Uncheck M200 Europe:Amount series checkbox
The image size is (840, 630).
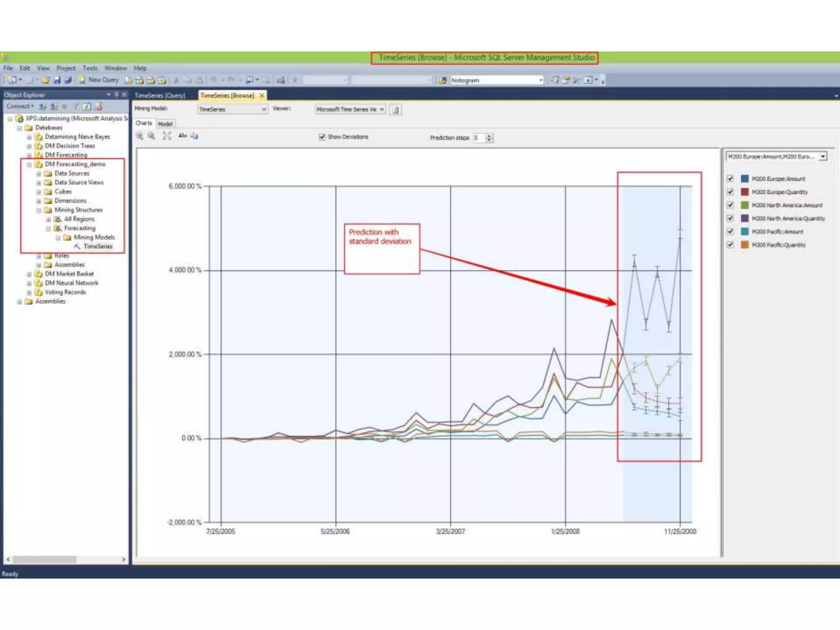point(730,178)
